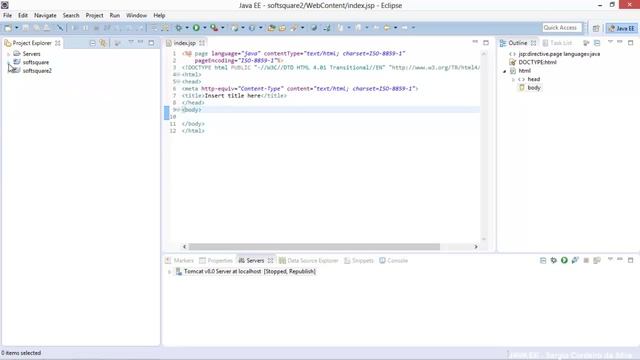
Task: Focus the Quick Access search field
Action: point(562,28)
